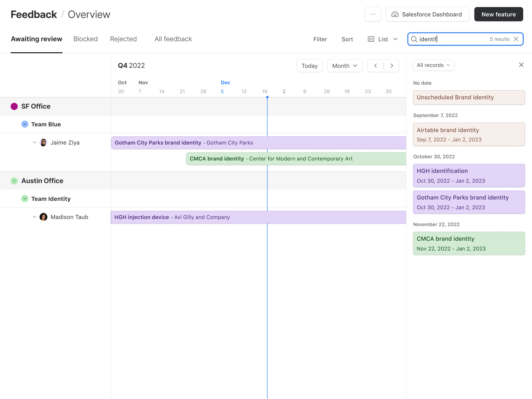Open the more options ellipsis menu

[x=373, y=14]
